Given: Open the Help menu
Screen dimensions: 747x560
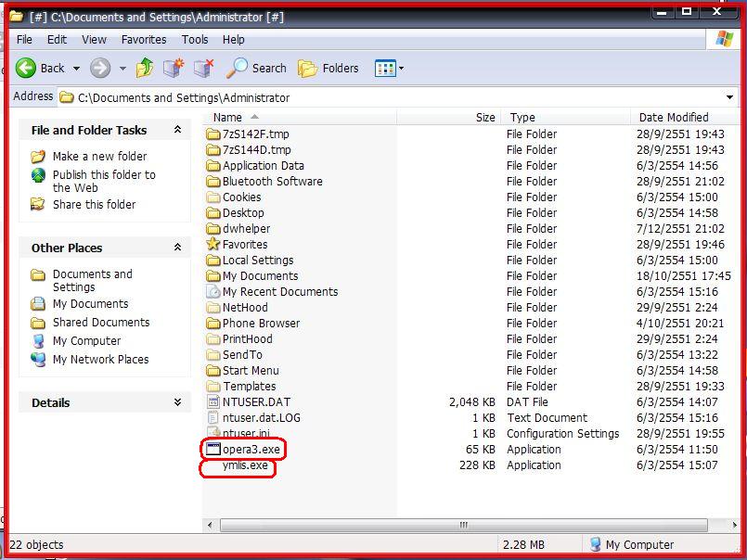Looking at the screenshot, I should 234,40.
